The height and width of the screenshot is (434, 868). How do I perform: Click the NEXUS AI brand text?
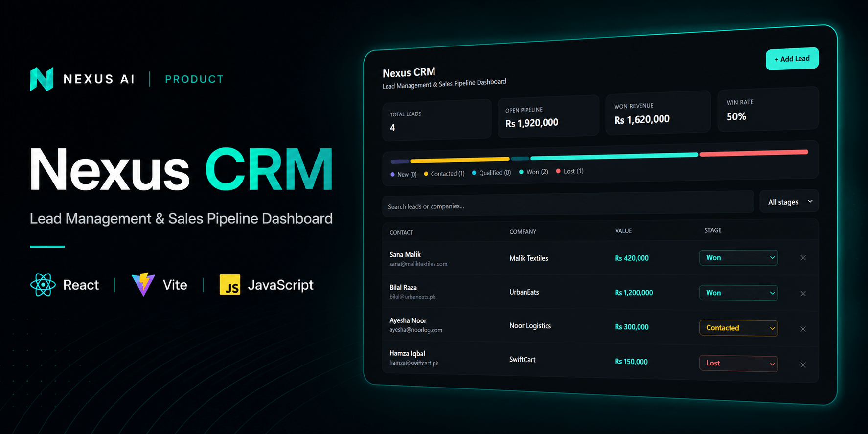(x=99, y=79)
